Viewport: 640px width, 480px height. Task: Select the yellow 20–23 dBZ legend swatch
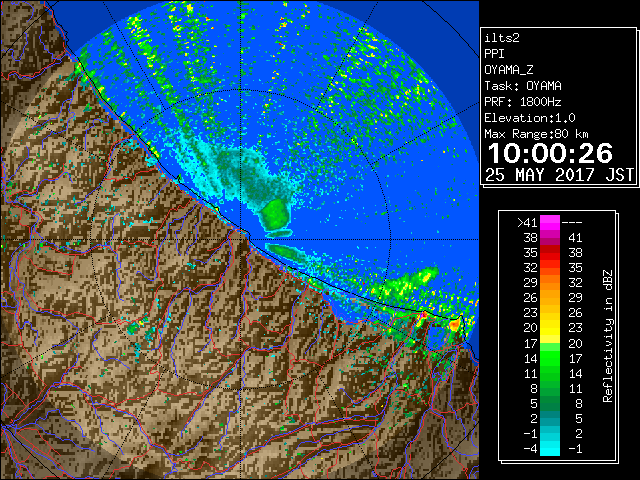(549, 328)
